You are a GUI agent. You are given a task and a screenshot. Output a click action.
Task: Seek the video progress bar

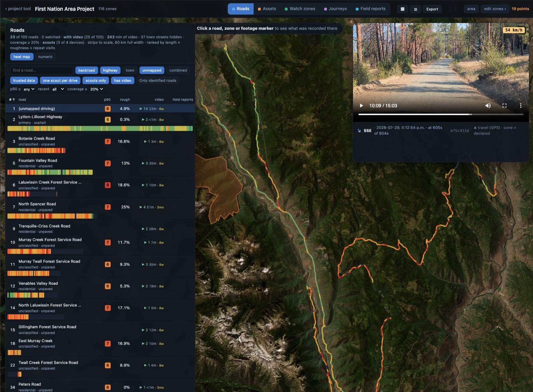tap(441, 114)
